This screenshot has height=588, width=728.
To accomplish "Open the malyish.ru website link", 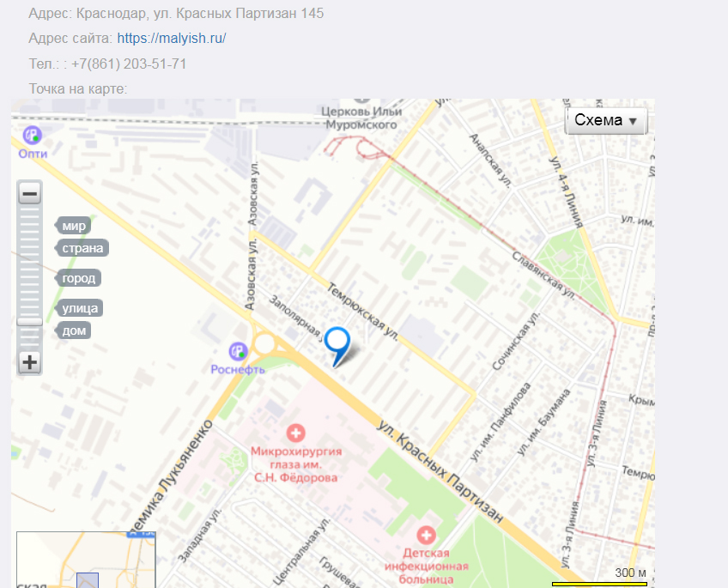I will click(172, 38).
